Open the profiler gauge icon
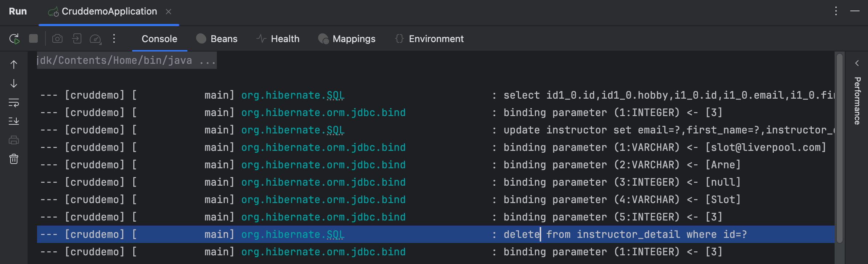The image size is (868, 264). (96, 39)
